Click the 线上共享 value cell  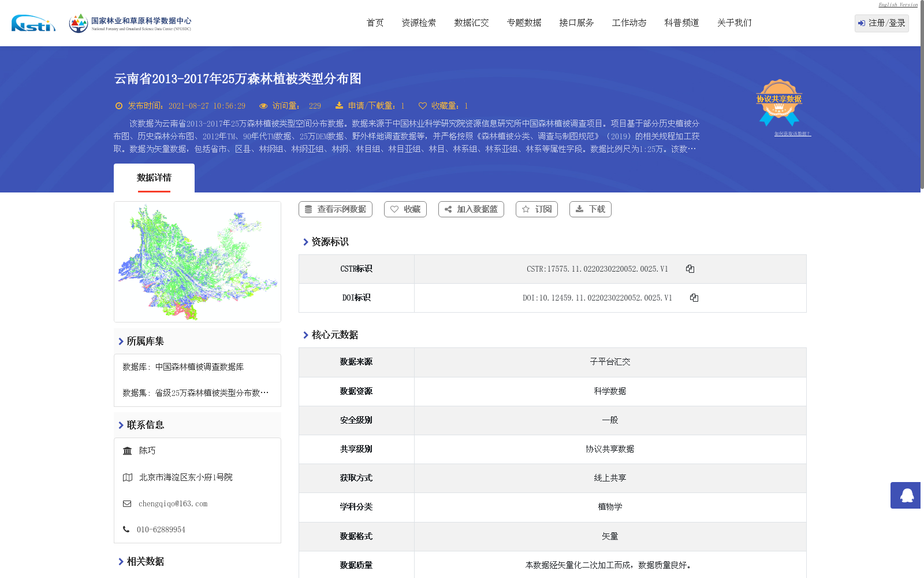(610, 478)
